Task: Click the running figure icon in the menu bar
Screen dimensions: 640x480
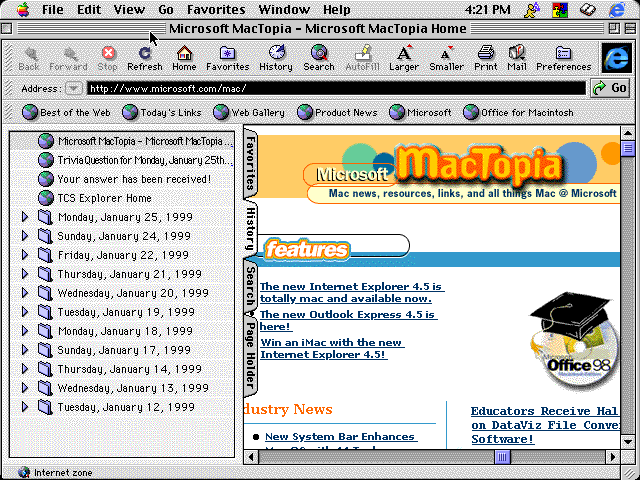Action: 532,9
